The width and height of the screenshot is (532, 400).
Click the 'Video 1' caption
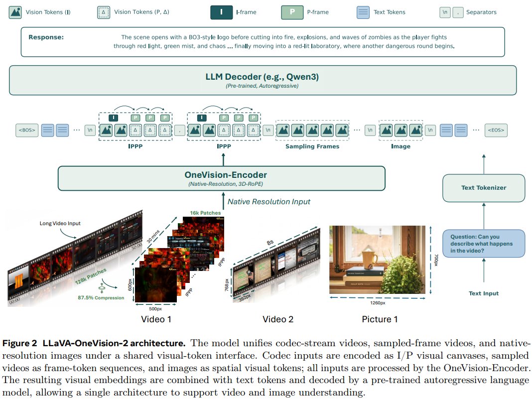click(x=156, y=319)
